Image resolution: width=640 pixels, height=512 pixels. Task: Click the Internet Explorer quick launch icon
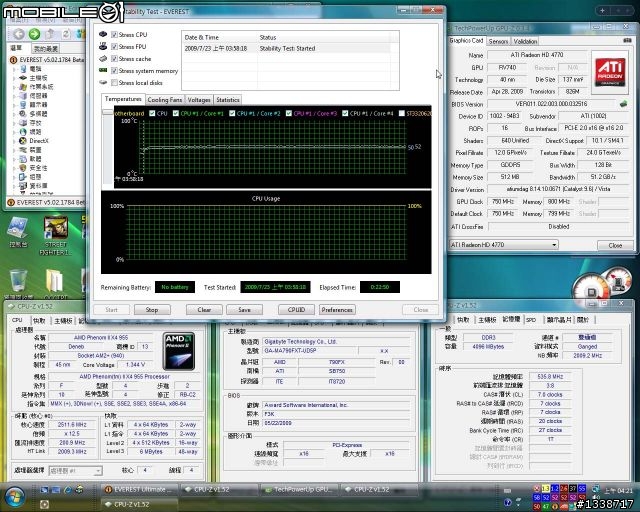68,489
